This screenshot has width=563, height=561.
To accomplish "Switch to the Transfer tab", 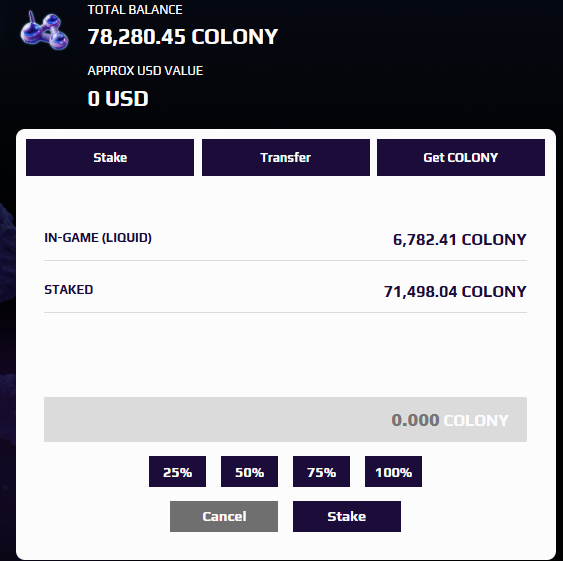I will pos(286,157).
